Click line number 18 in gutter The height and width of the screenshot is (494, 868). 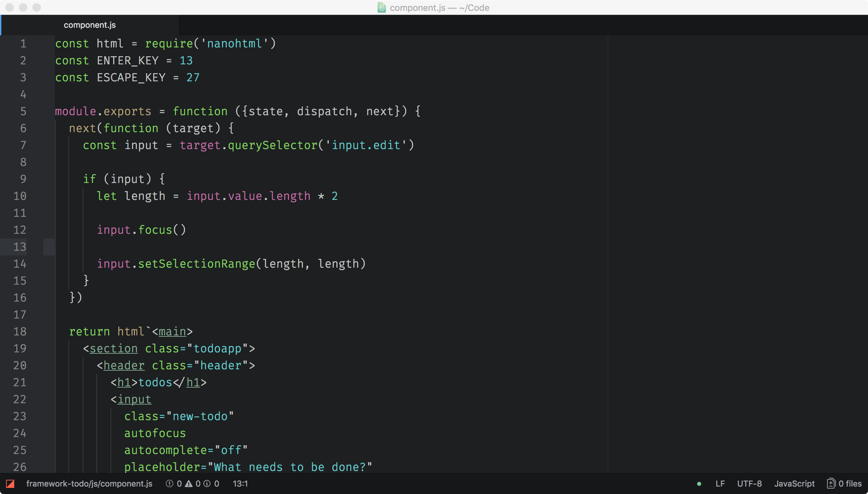click(x=20, y=331)
